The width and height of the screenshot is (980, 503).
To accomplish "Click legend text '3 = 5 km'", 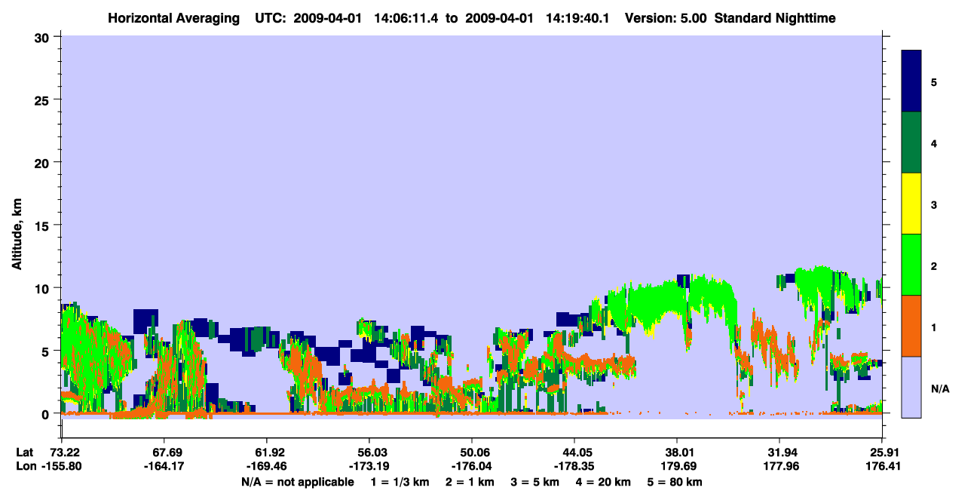I will coord(536,482).
